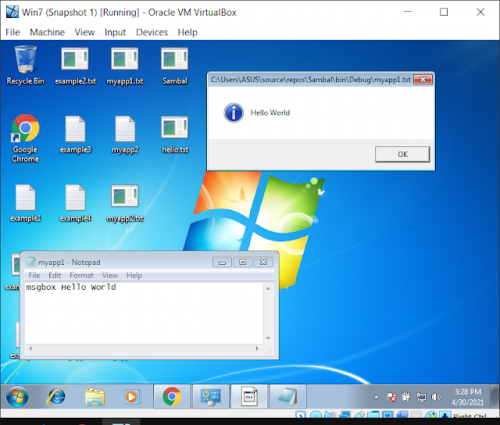
Task: Click Notepad horizontal scroll left arrow
Action: [30, 349]
